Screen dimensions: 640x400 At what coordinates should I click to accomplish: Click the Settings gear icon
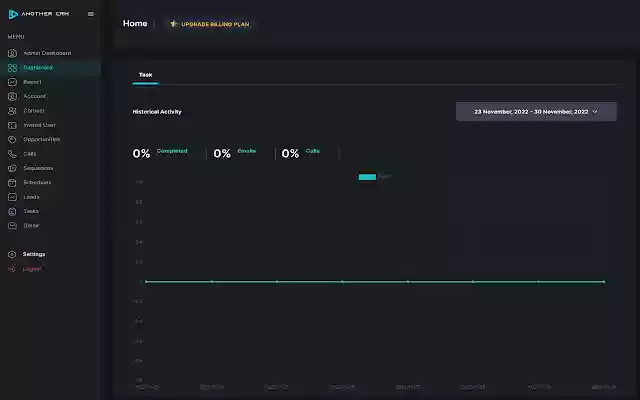[12, 254]
